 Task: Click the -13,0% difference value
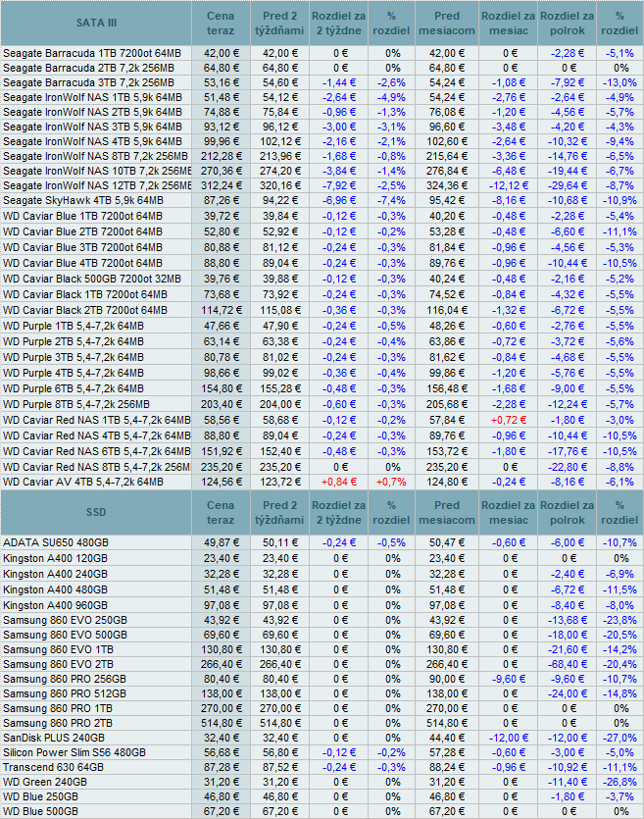(x=619, y=82)
